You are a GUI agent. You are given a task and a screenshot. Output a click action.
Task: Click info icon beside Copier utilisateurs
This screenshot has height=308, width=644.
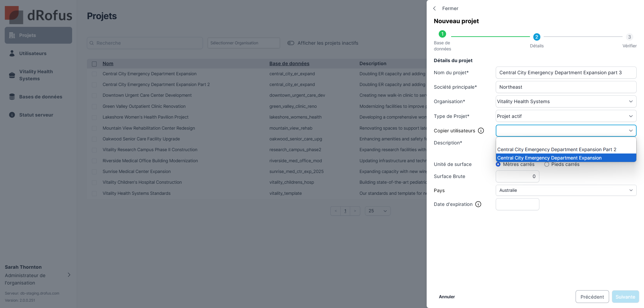pos(481,131)
